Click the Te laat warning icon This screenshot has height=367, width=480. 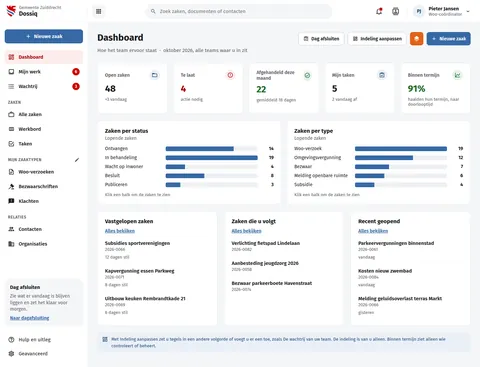pyautogui.click(x=230, y=75)
